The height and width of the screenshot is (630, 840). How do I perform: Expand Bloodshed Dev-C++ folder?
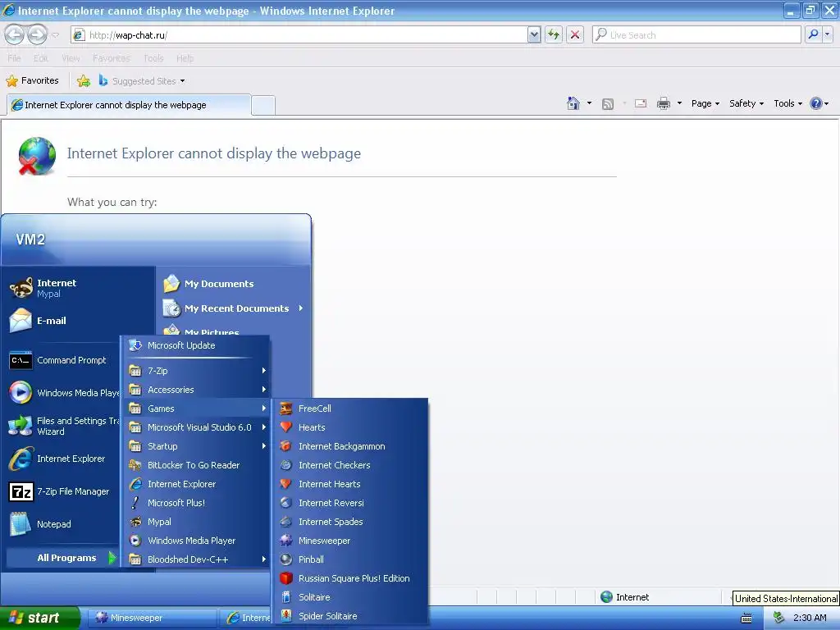(196, 559)
